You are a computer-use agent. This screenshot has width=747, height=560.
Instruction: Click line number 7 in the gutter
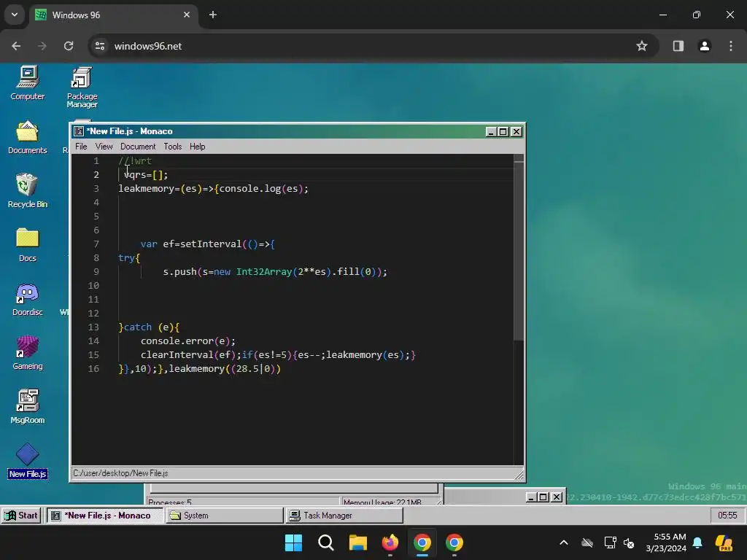[x=96, y=244]
